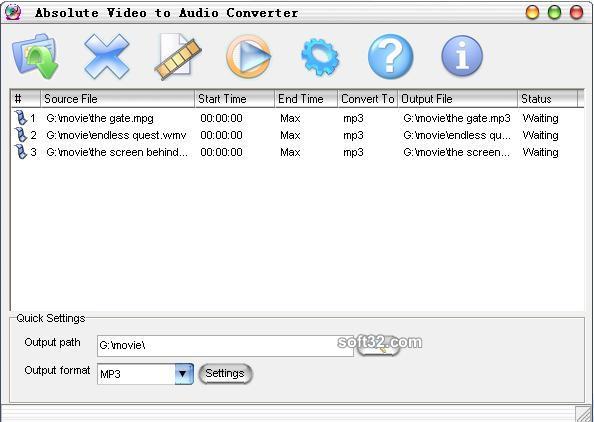Click file icon of row 2
This screenshot has height=422, width=594.
[x=20, y=135]
